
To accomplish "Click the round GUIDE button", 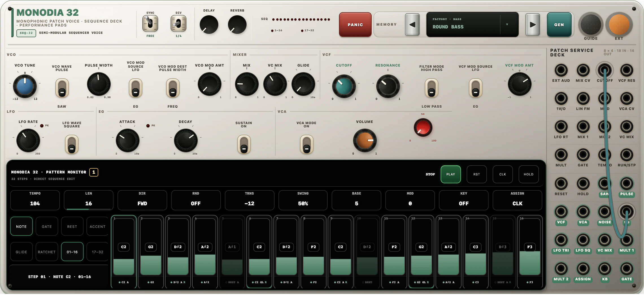I will click(591, 24).
